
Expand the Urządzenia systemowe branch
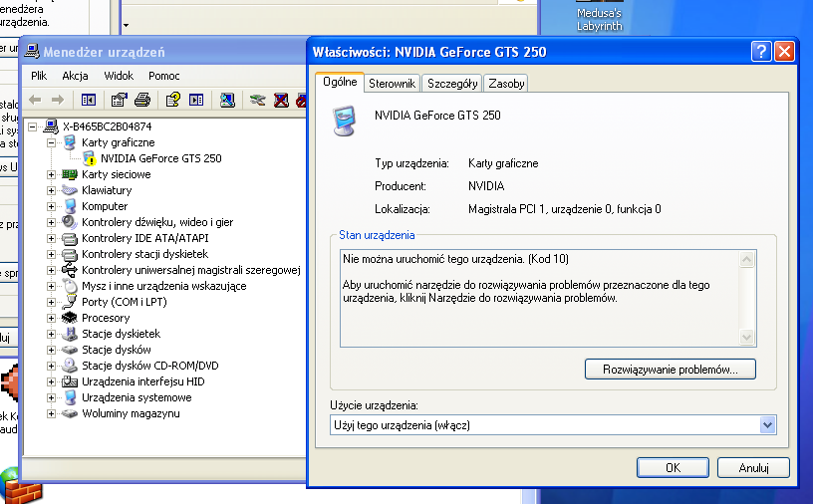[51, 397]
